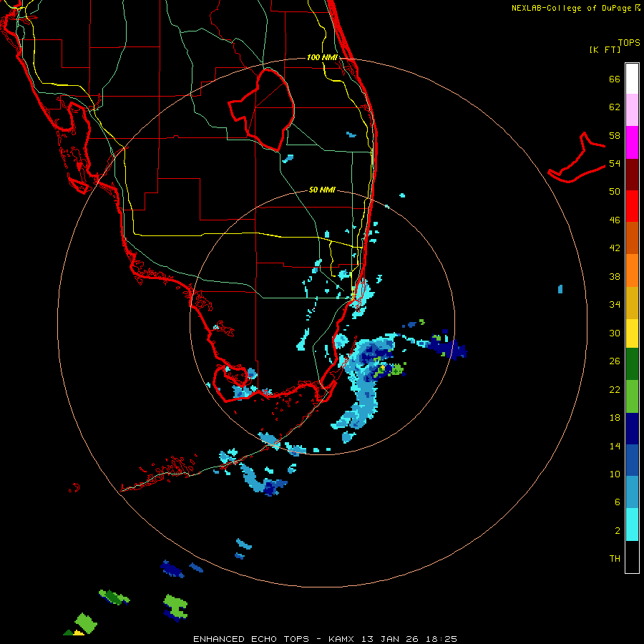
Task: Click the KAMX station identifier in caption
Action: [341, 639]
